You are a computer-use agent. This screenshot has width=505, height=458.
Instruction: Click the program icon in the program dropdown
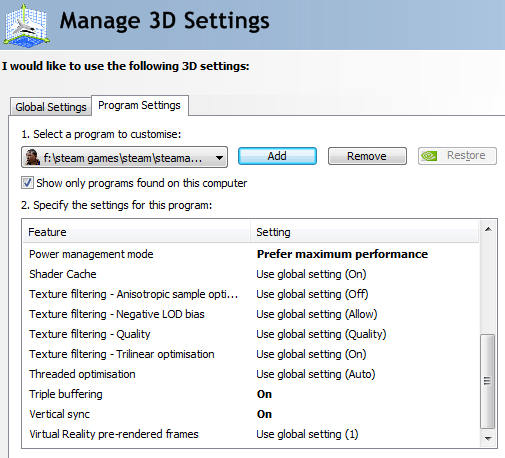[33, 157]
